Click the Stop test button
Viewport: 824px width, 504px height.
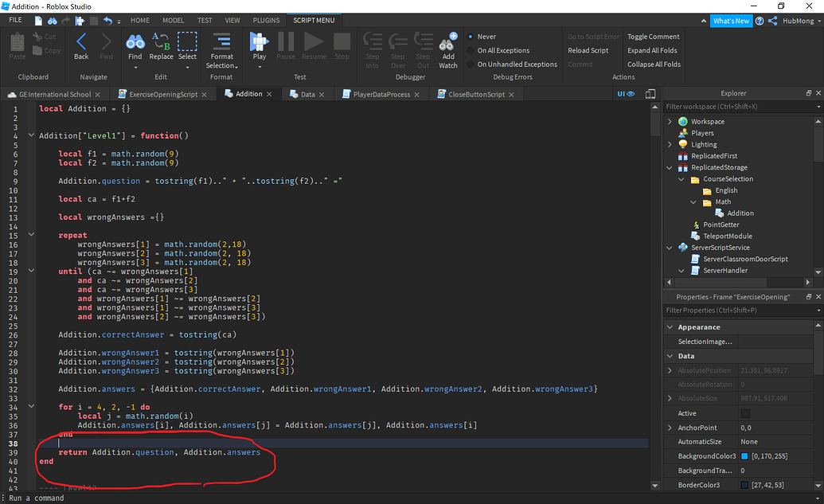pos(342,41)
